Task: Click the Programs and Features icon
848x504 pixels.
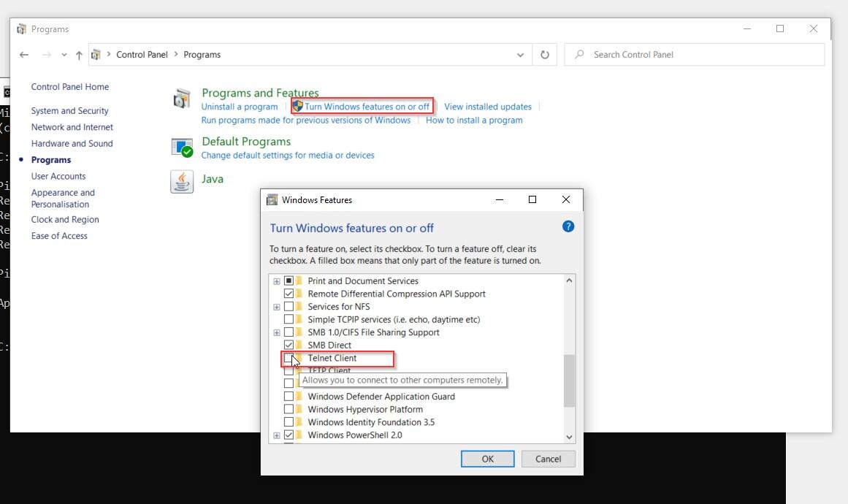Action: (182, 99)
